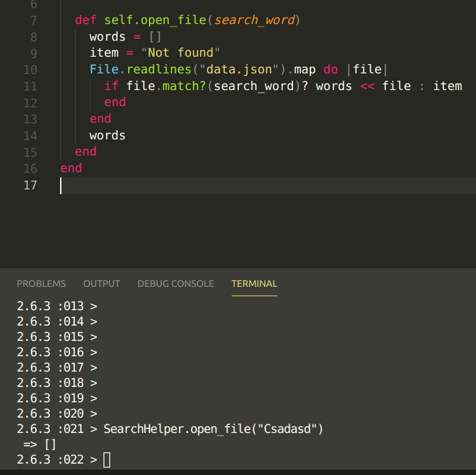Click the 'File' class on line 10
Image resolution: width=476 pixels, height=475 pixels.
pos(104,69)
